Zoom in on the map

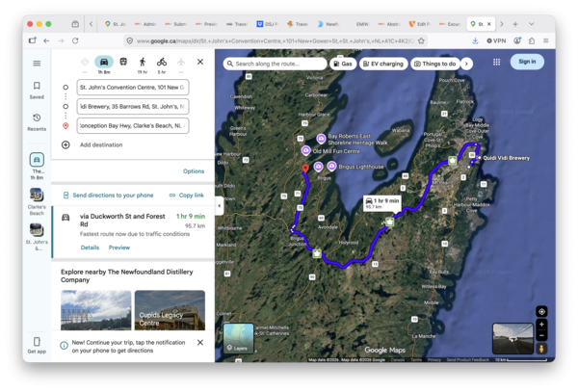coord(541,325)
